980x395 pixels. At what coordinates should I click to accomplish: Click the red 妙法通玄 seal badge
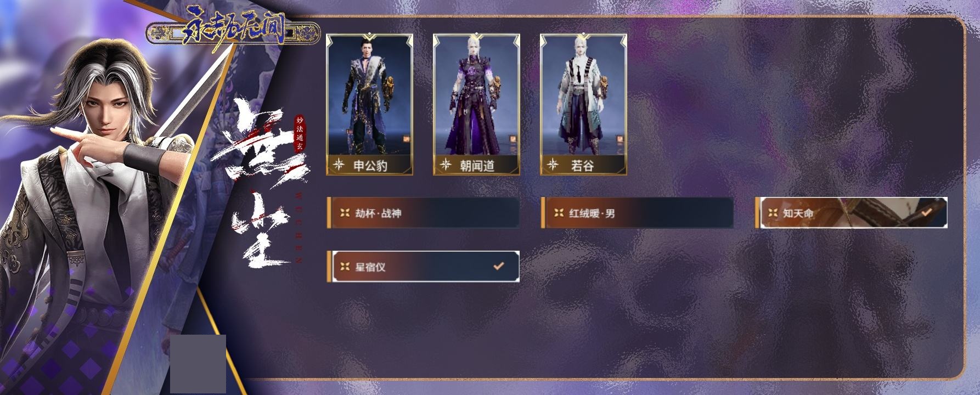coord(299,133)
